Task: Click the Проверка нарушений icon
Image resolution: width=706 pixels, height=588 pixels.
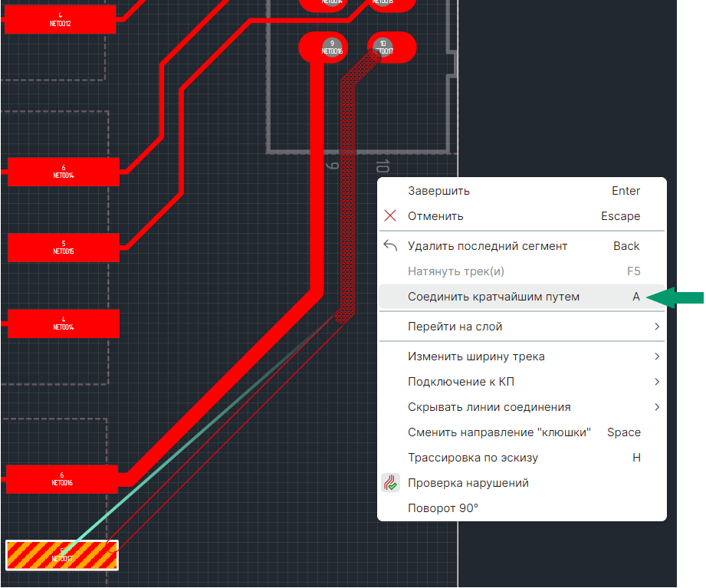Action: point(391,483)
